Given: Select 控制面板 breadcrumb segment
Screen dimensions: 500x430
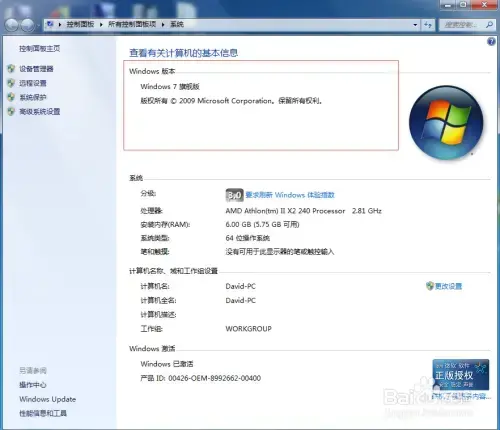Looking at the screenshot, I should tap(80, 24).
